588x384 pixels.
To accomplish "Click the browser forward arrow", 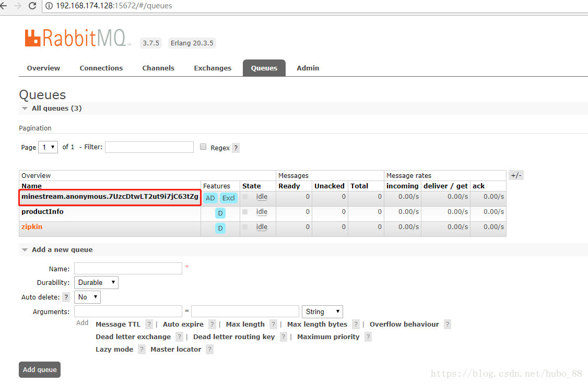I will pos(18,6).
